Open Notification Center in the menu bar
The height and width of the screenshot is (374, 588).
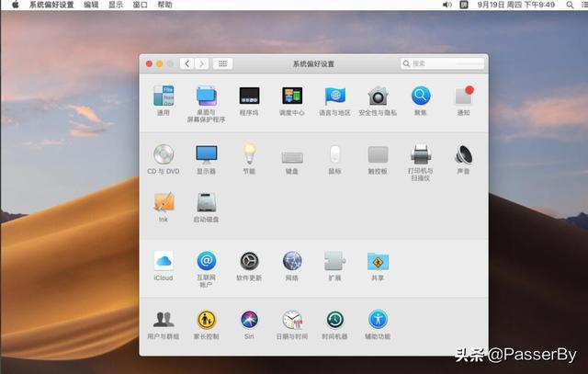coord(584,5)
